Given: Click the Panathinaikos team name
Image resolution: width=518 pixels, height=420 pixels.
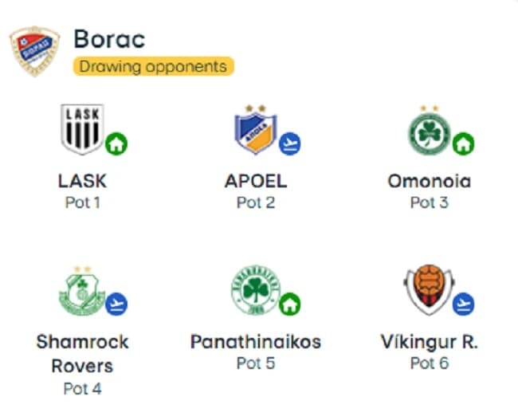Looking at the screenshot, I should pos(256,341).
